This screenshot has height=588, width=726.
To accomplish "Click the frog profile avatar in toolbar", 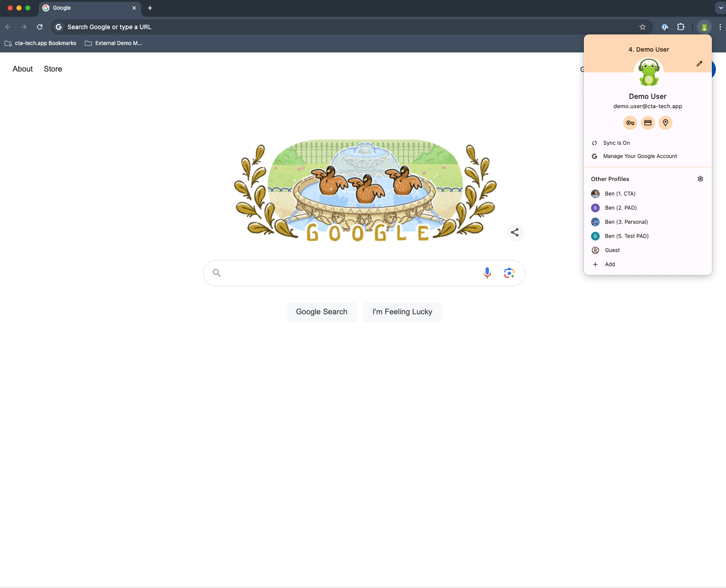I will (x=704, y=27).
